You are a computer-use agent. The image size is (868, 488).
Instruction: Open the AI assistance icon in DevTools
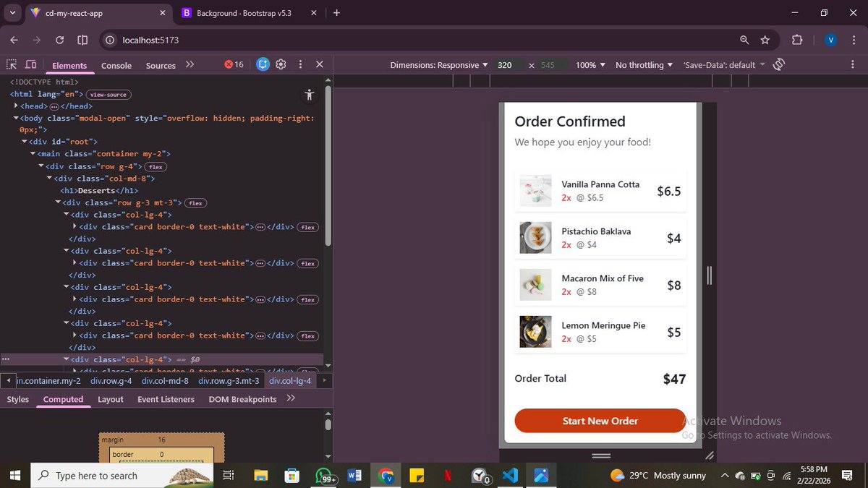263,64
